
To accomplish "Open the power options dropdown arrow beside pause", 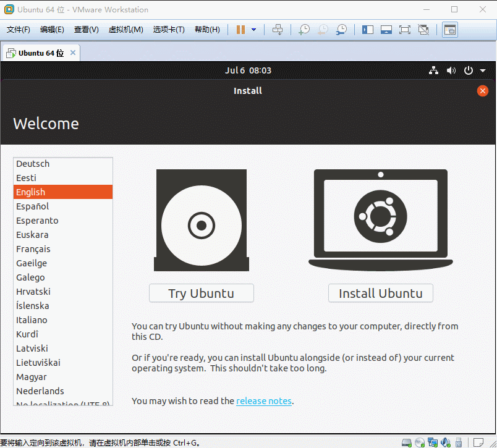I will (x=253, y=30).
